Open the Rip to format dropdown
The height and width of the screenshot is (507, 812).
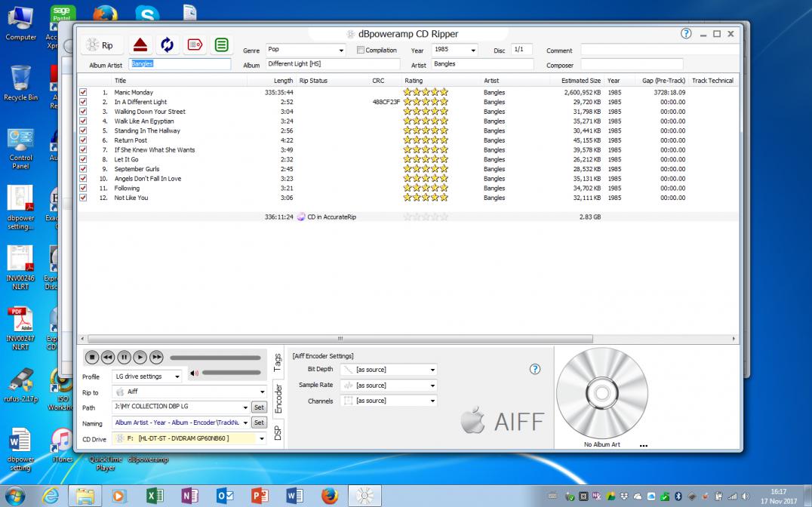263,392
